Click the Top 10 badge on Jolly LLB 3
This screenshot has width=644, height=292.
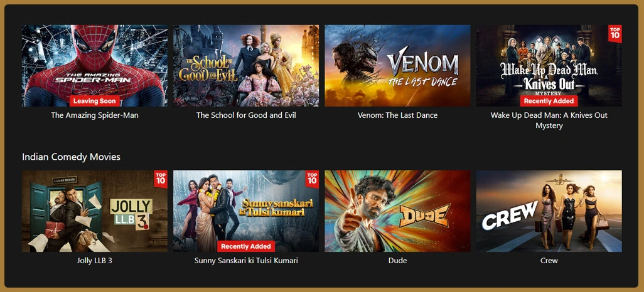click(161, 179)
